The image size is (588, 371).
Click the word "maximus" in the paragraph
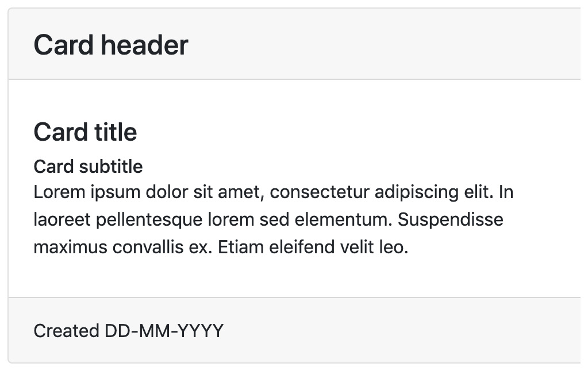tap(70, 248)
